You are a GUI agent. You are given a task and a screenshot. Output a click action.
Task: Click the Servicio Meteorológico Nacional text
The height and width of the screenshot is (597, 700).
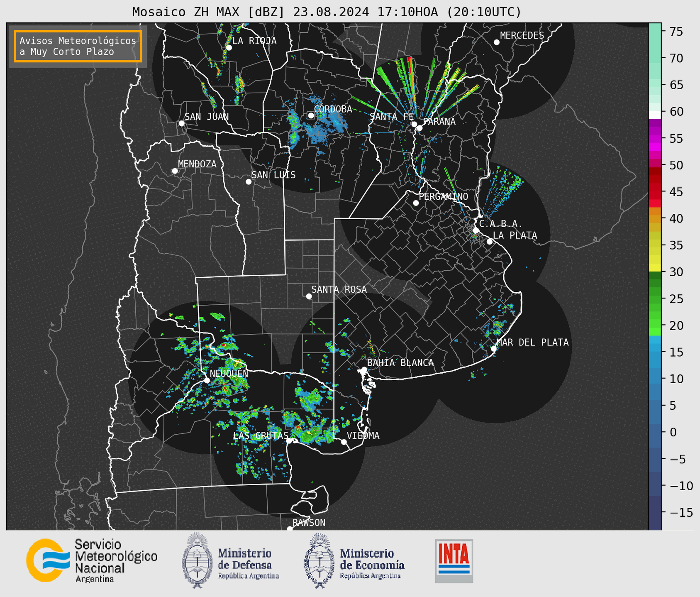116,561
